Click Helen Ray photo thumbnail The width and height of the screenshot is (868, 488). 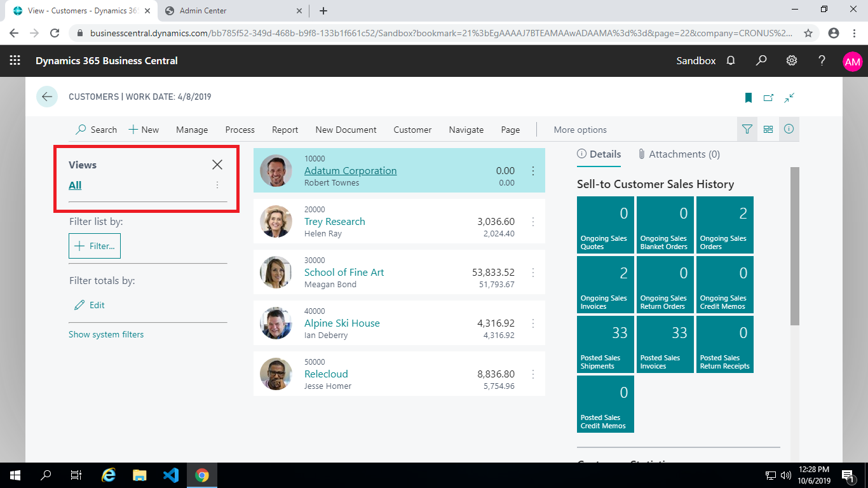tap(276, 221)
